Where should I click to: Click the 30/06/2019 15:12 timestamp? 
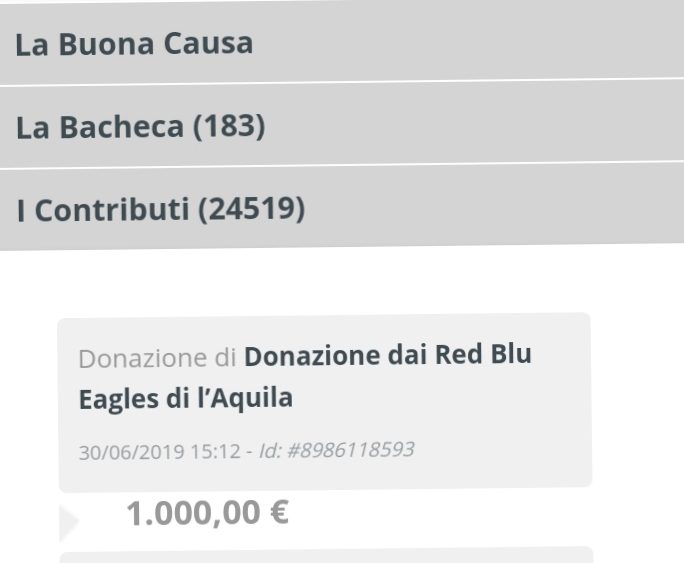tap(160, 452)
